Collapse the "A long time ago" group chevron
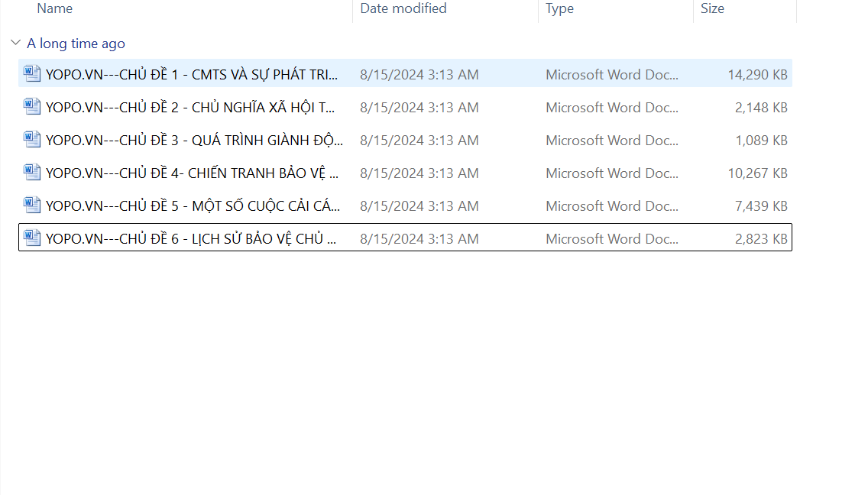Image resolution: width=868 pixels, height=495 pixels. tap(16, 44)
